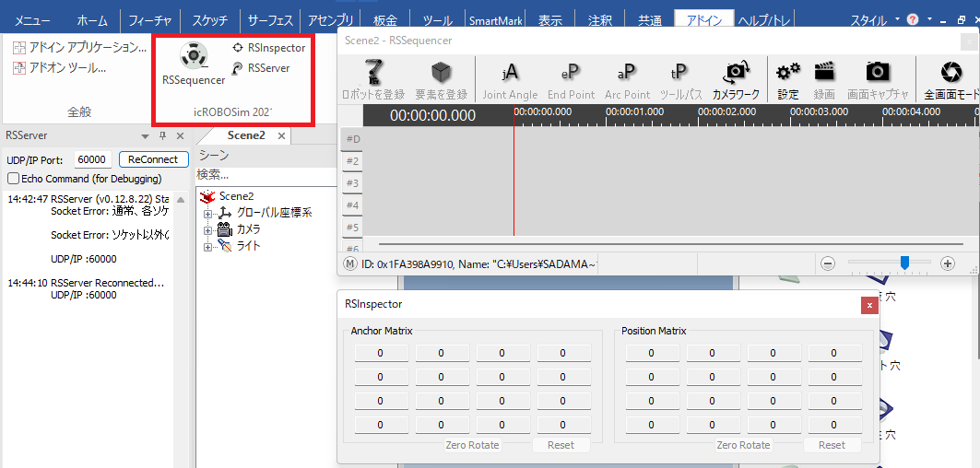Image resolution: width=980 pixels, height=468 pixels.
Task: Open the SmartMark ribbon tab
Action: point(498,20)
